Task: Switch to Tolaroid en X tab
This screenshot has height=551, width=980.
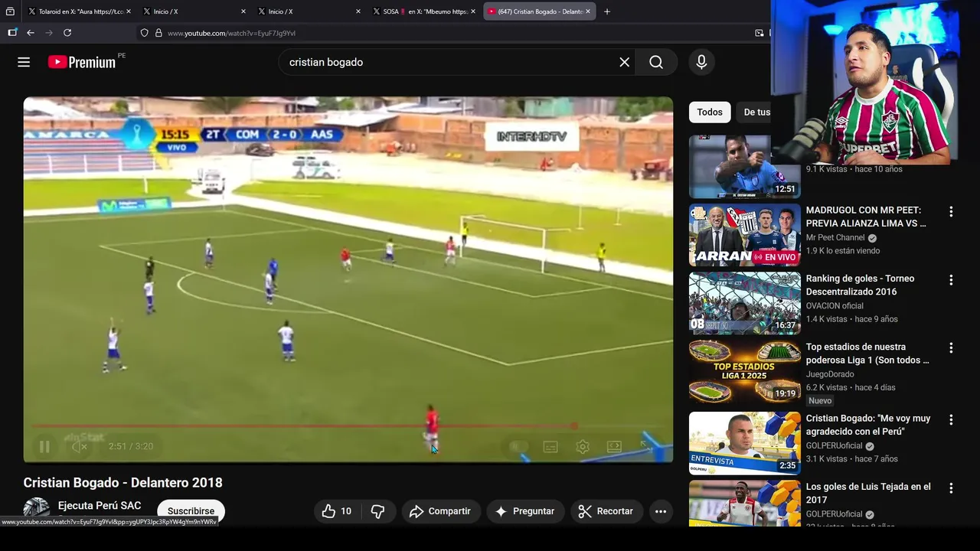Action: (x=79, y=11)
